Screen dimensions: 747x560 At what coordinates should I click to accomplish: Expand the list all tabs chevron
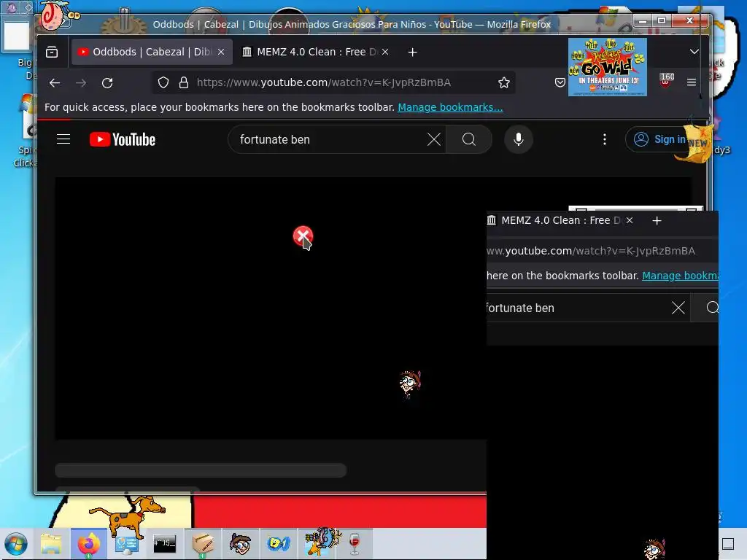click(694, 52)
